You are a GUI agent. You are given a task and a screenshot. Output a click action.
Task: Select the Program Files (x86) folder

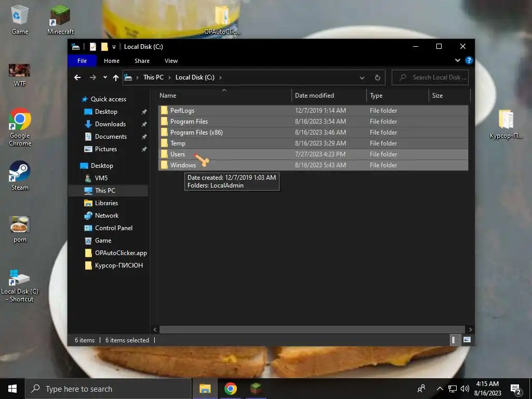tap(313, 132)
